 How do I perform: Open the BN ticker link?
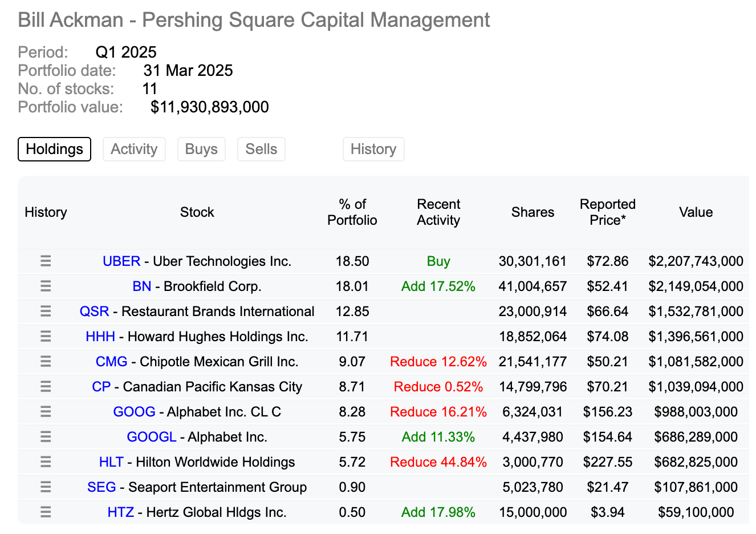[x=142, y=286]
